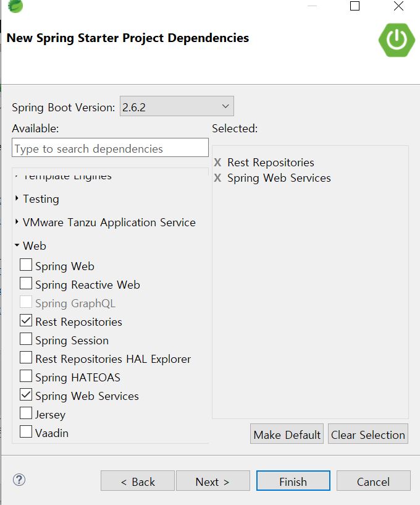
Task: Expand the Testing category
Action: tap(17, 198)
